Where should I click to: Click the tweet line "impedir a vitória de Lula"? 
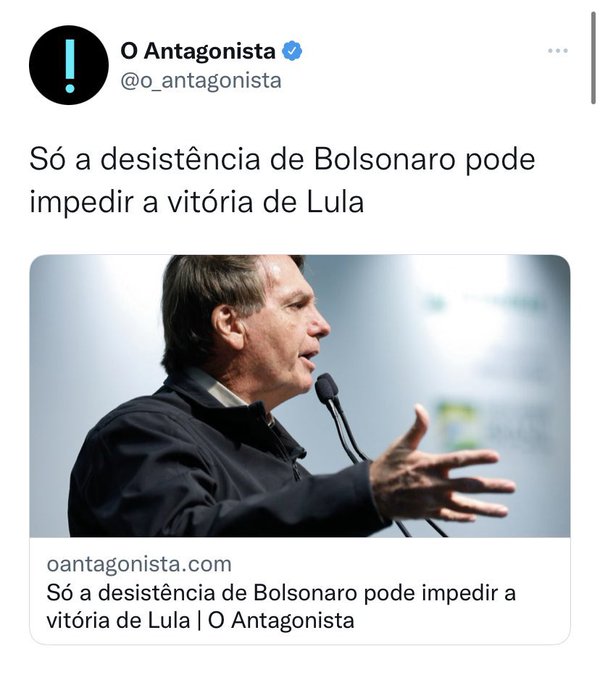pos(196,202)
